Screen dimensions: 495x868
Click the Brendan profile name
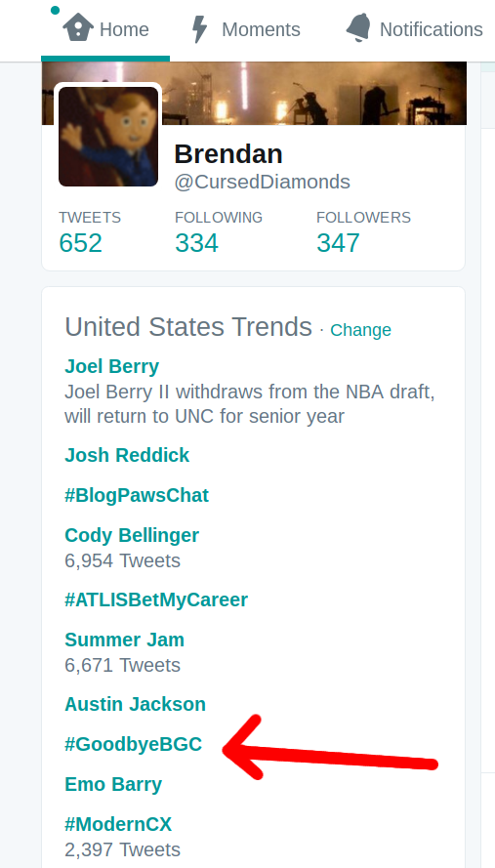pos(228,154)
